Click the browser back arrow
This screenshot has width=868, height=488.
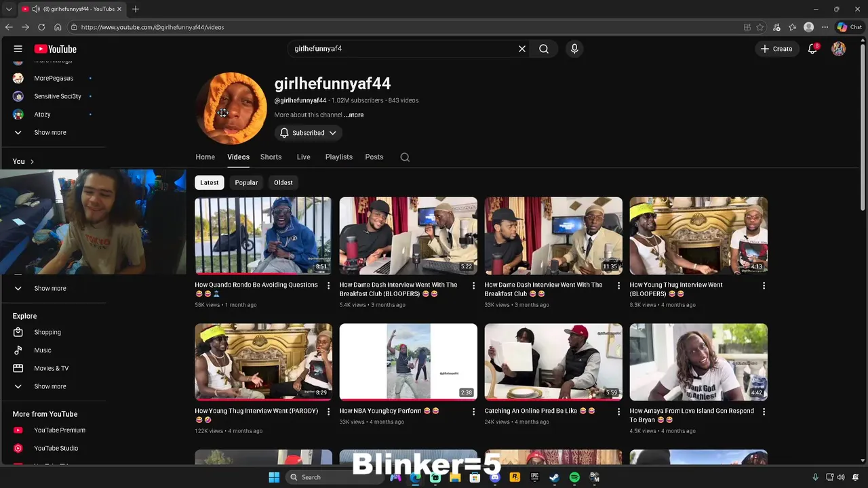pos(9,27)
